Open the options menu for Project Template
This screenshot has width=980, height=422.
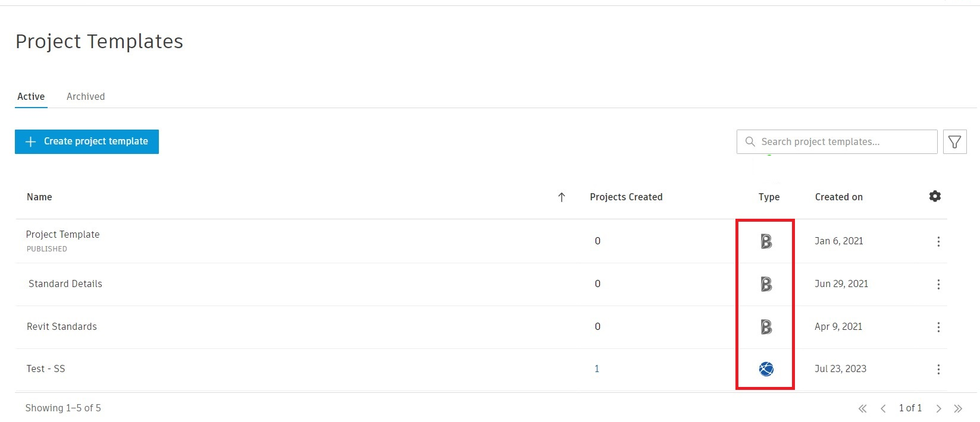[x=939, y=241]
